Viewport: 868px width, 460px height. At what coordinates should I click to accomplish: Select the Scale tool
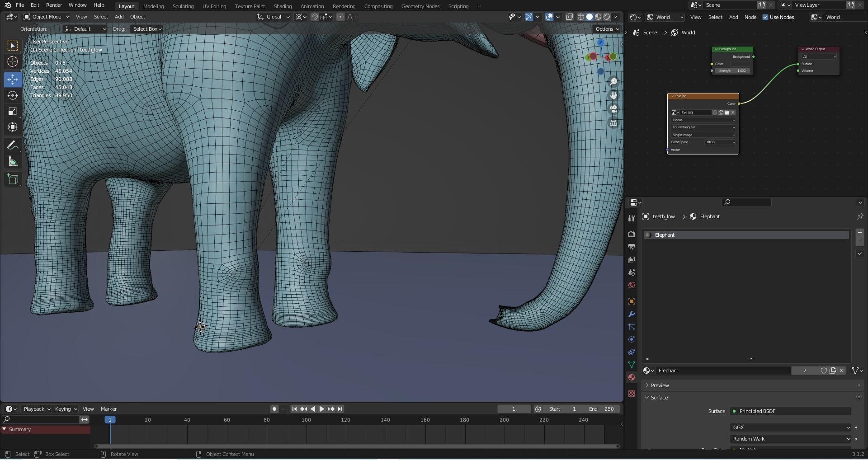coord(13,111)
